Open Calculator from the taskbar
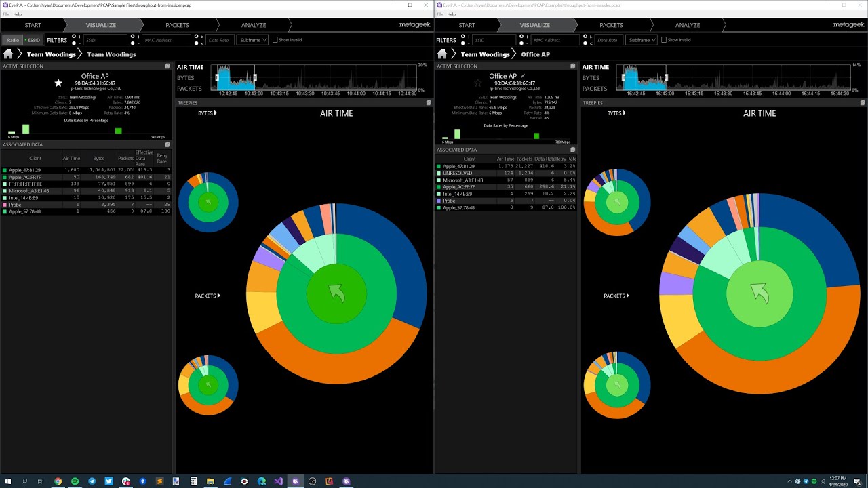868x488 pixels. point(193,481)
